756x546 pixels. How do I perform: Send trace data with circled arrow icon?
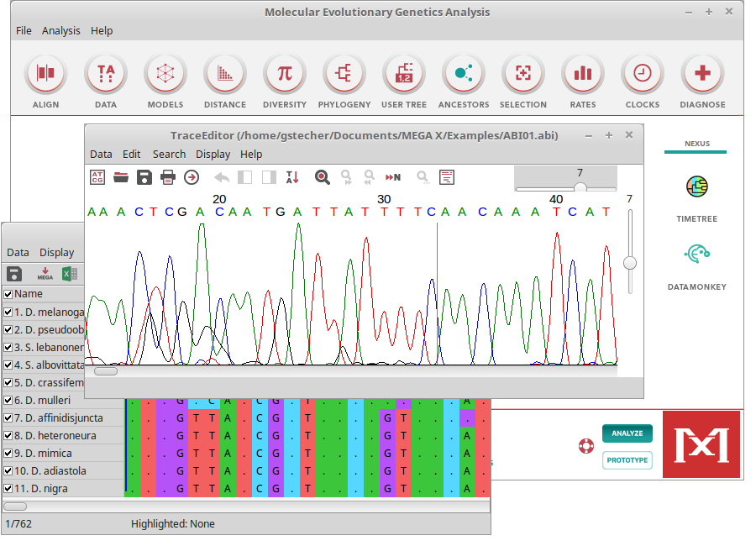[x=192, y=177]
